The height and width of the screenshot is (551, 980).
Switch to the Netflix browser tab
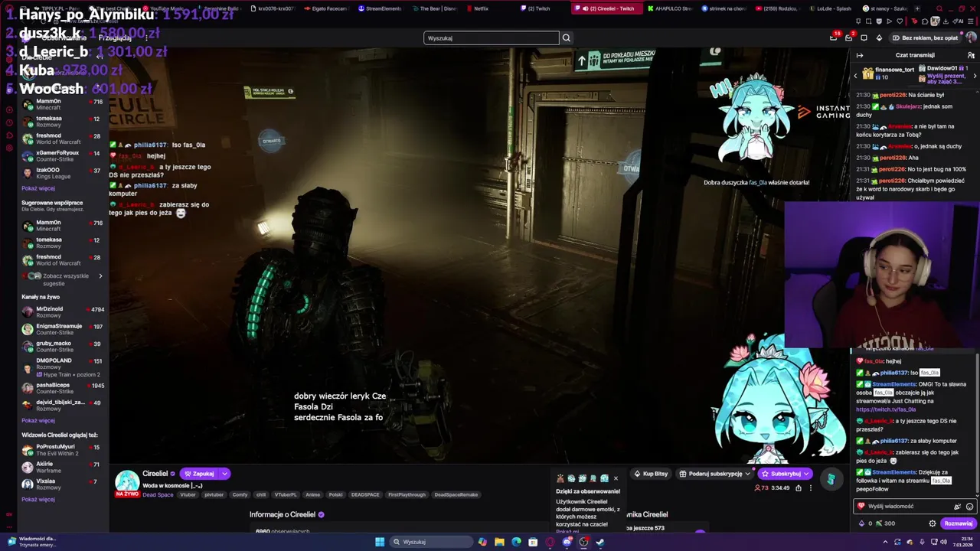point(481,8)
